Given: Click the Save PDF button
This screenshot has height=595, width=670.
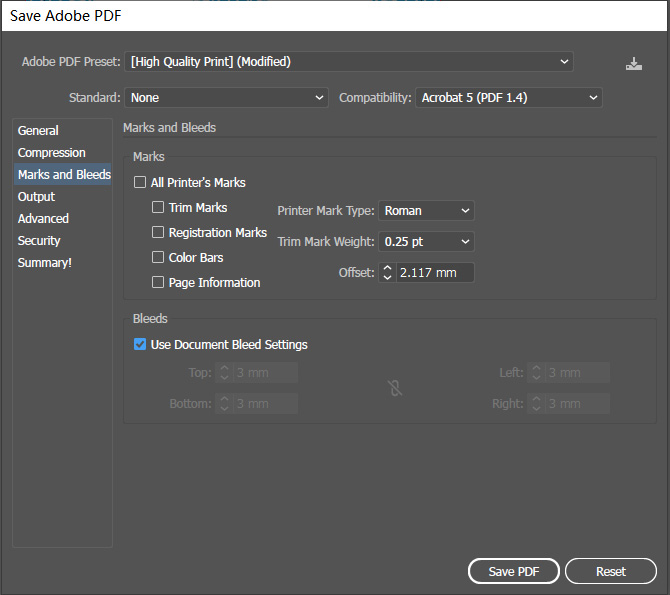Looking at the screenshot, I should point(514,571).
